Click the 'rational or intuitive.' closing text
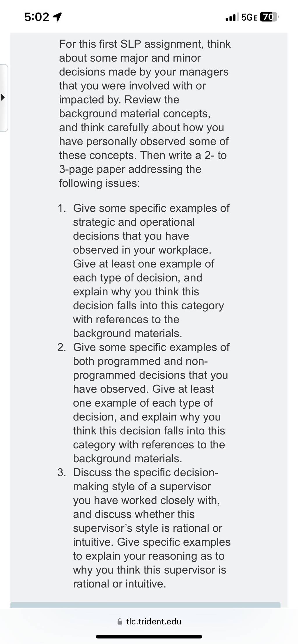The height and width of the screenshot is (644, 298). pos(120,584)
